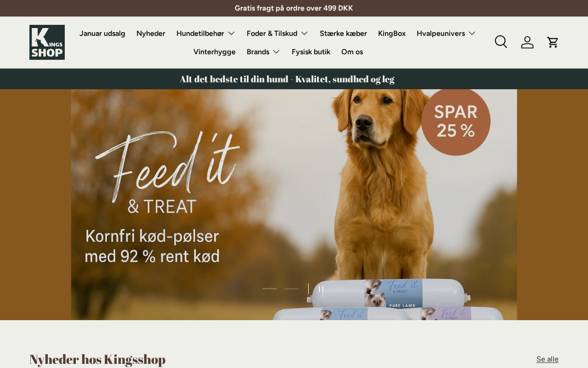Go to the KingBox page
The height and width of the screenshot is (368, 588).
(392, 33)
